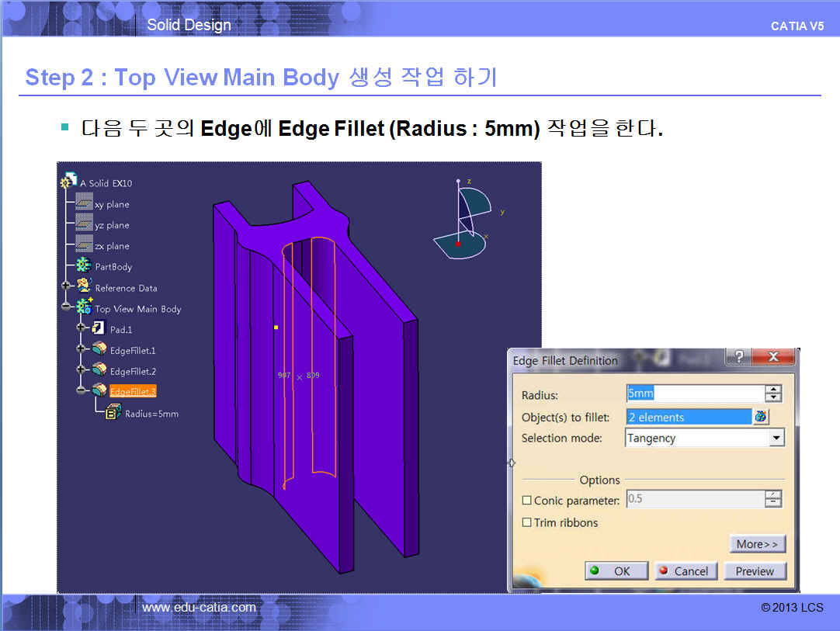Increase the Radius value with up arrow
The width and height of the screenshot is (840, 631).
(773, 390)
